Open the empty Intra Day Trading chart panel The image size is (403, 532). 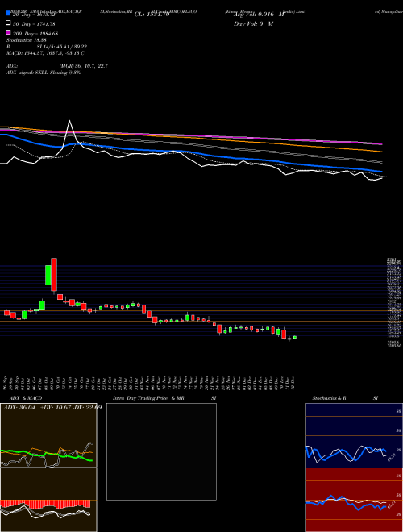[x=161, y=451]
